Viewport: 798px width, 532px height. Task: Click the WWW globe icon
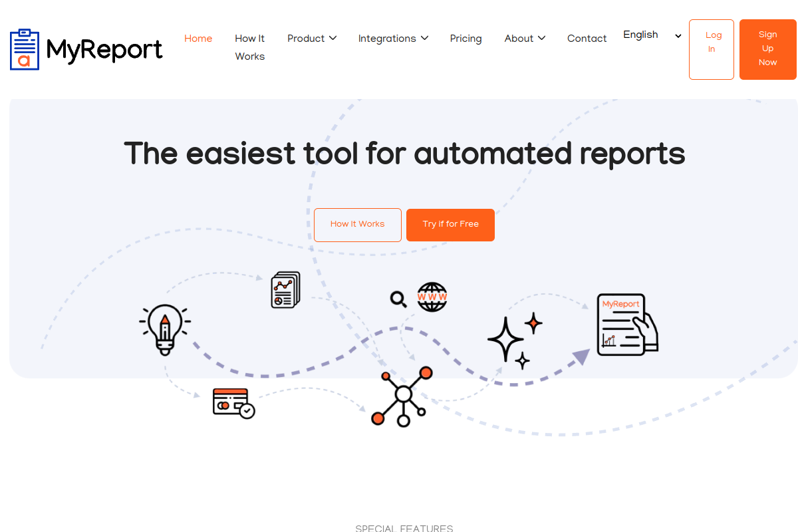coord(432,297)
